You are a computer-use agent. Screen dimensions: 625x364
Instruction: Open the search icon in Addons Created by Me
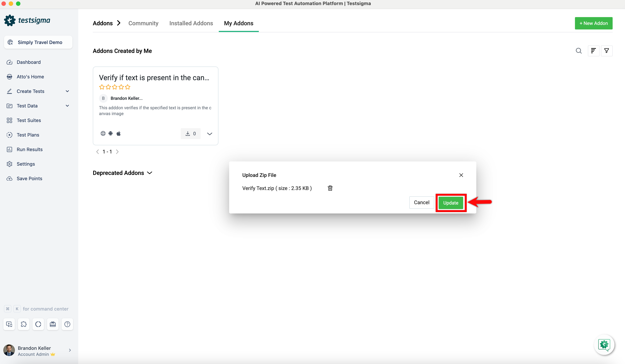click(x=579, y=51)
